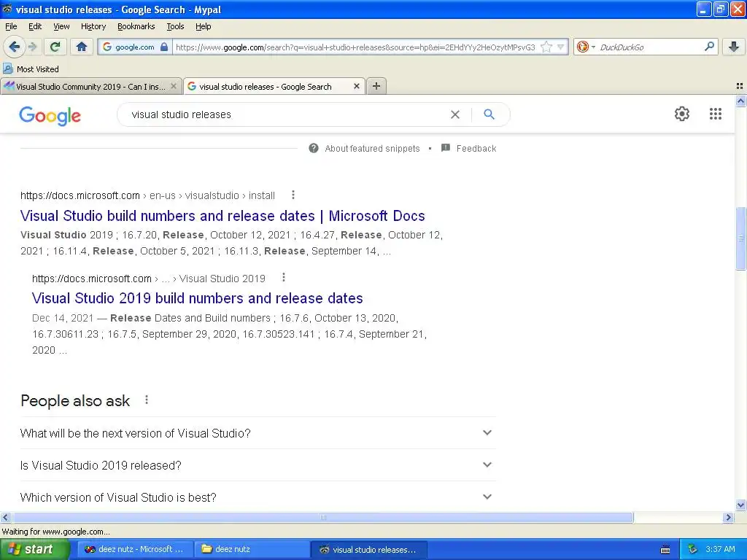Open the Tools menu
747x560 pixels.
pos(175,26)
